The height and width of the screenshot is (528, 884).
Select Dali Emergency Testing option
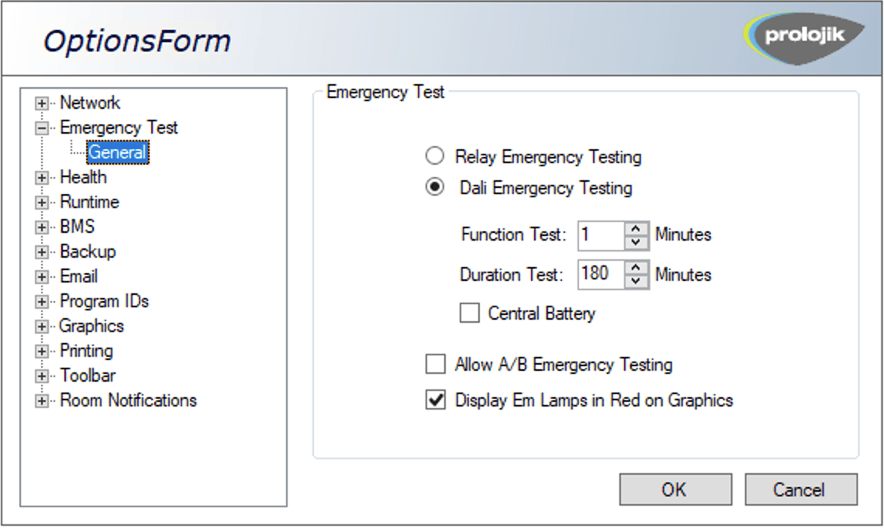[435, 188]
